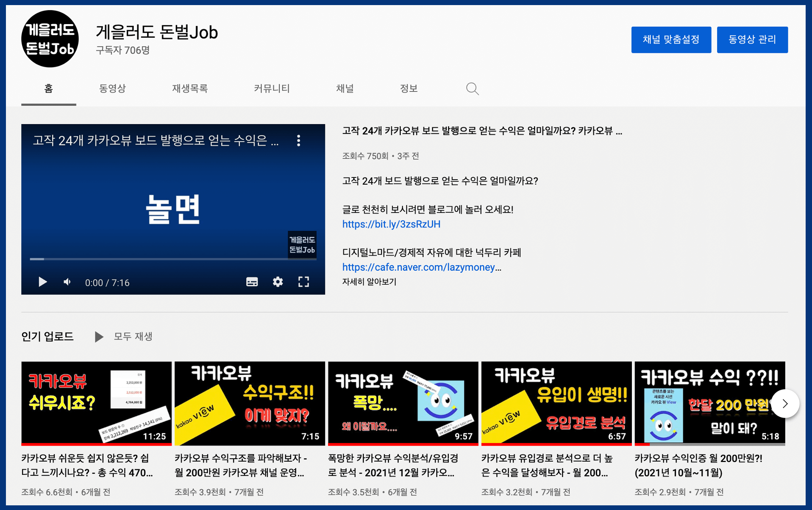The width and height of the screenshot is (812, 510).
Task: Click description line 고작 24개 보드 발행으로
Action: 440,181
